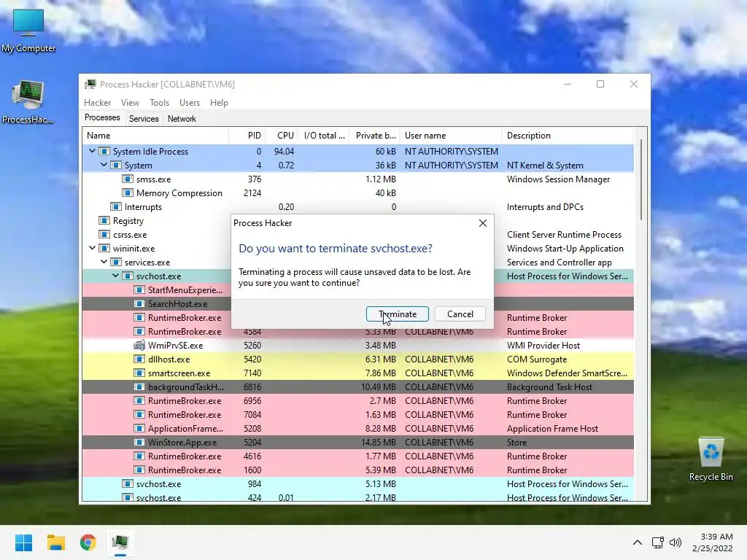Open File Explorer from the taskbar
The width and height of the screenshot is (747, 560).
55,542
